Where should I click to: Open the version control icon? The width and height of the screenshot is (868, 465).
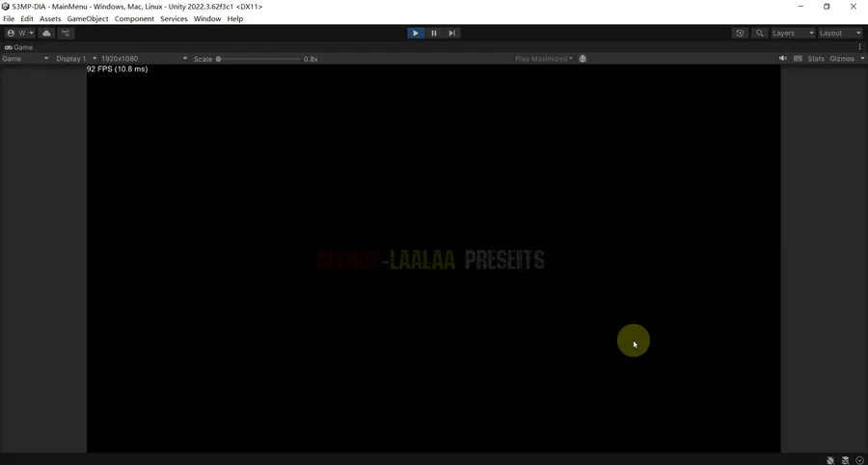[66, 33]
